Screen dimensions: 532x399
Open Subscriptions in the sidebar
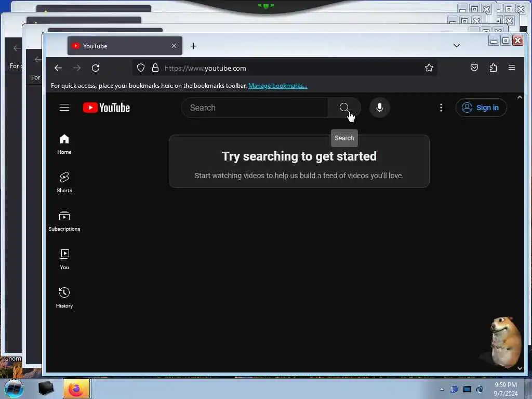[x=64, y=221]
